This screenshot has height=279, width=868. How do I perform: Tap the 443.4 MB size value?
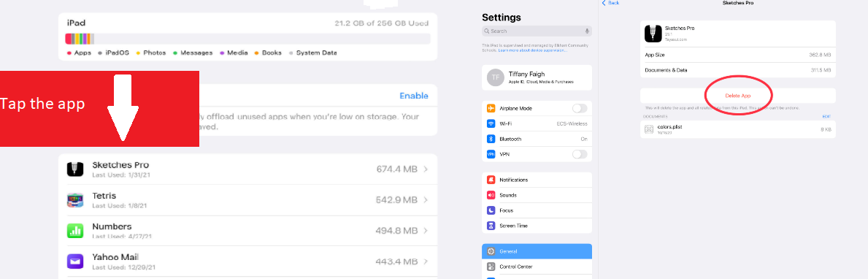pos(396,261)
